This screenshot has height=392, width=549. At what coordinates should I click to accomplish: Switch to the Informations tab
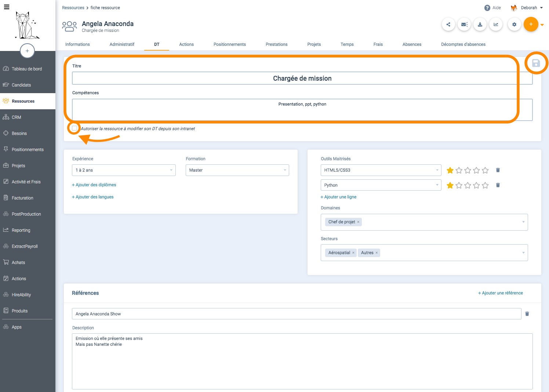coord(77,44)
